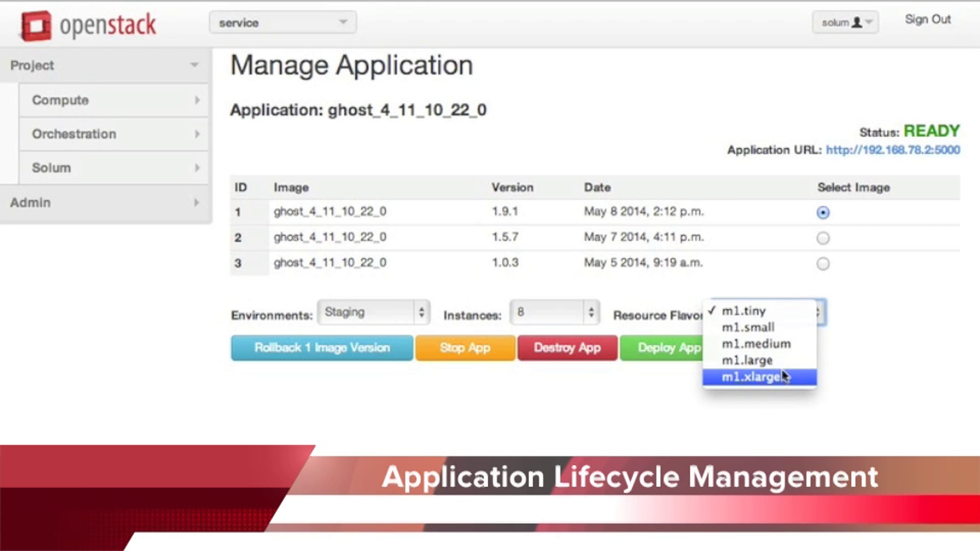Collapse the Project panel arrow
This screenshot has width=980, height=551.
click(194, 65)
